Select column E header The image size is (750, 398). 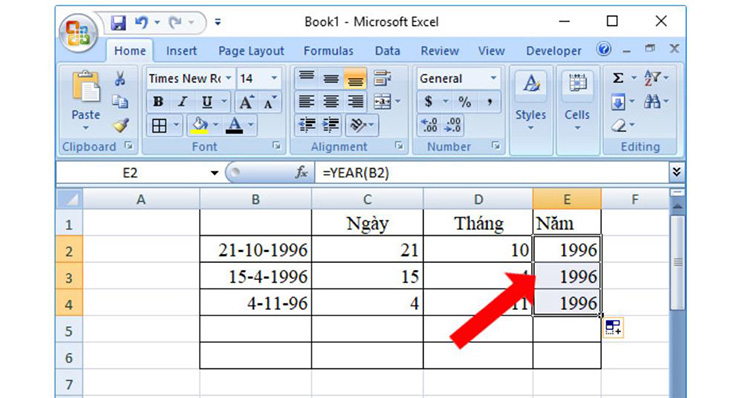coord(567,199)
